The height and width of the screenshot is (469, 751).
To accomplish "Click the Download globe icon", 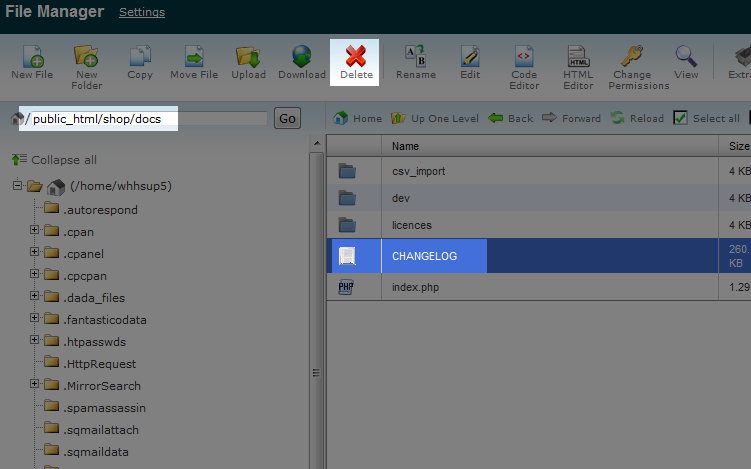I will click(301, 57).
